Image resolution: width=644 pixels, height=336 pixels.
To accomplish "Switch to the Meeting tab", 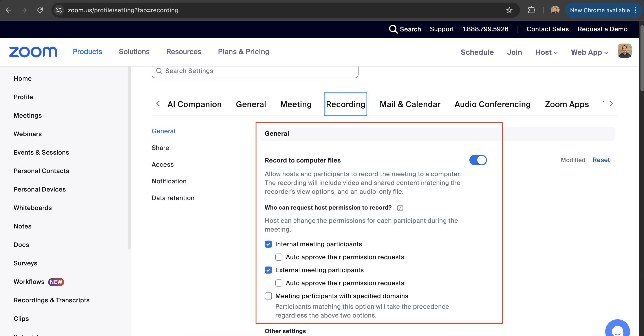I will click(x=296, y=104).
